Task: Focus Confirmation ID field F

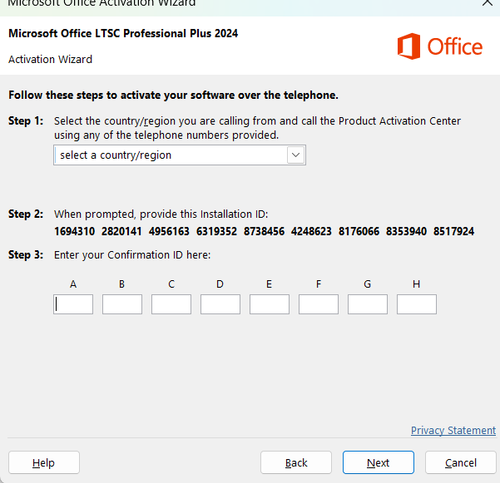Action: [x=319, y=304]
